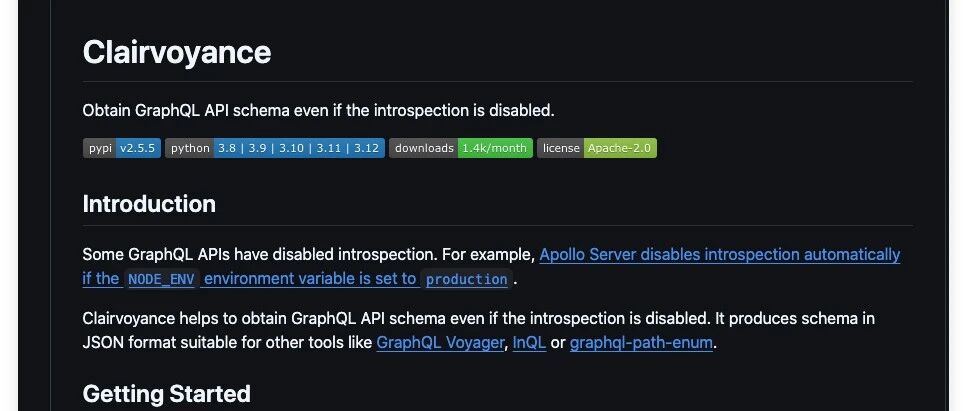Viewport: 967px width, 411px height.
Task: Click the pypi v2.5.5 badge
Action: pyautogui.click(x=122, y=148)
